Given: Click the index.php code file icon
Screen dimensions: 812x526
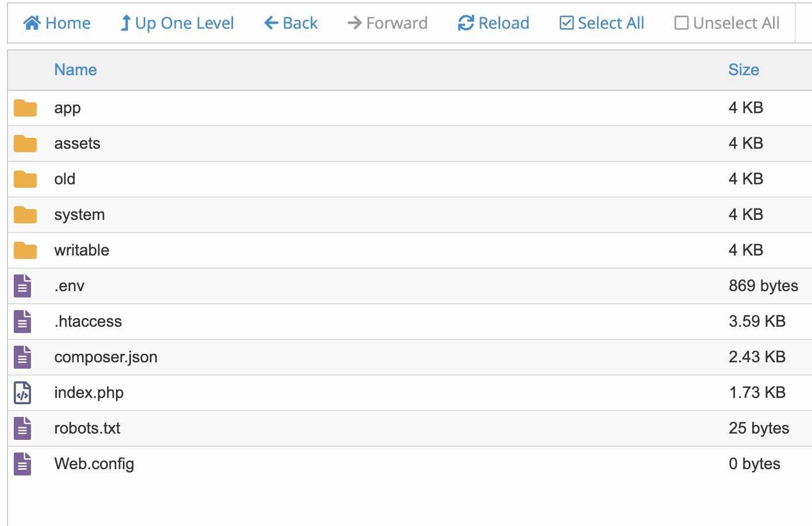Looking at the screenshot, I should (x=22, y=393).
